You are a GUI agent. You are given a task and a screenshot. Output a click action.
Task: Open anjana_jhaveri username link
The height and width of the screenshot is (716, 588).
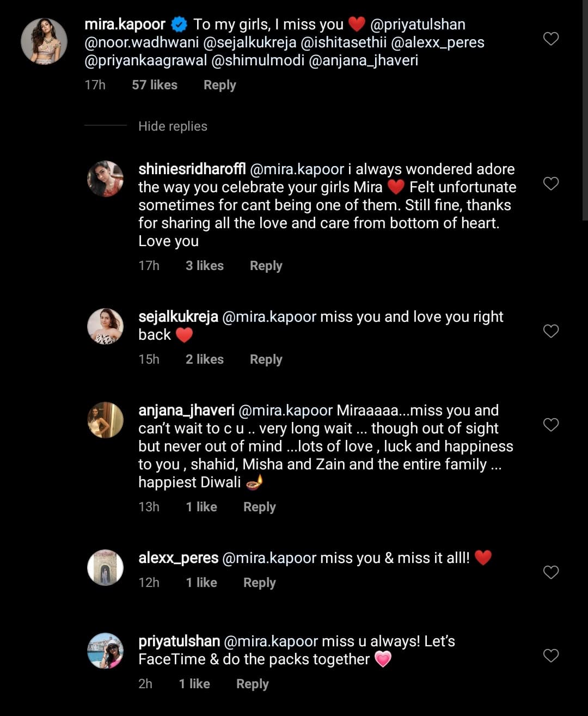coord(186,411)
